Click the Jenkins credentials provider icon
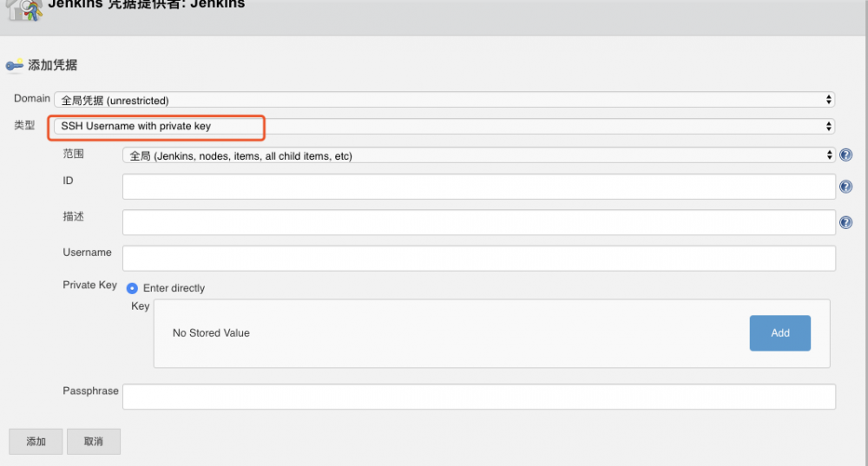This screenshot has height=466, width=868. point(24,10)
